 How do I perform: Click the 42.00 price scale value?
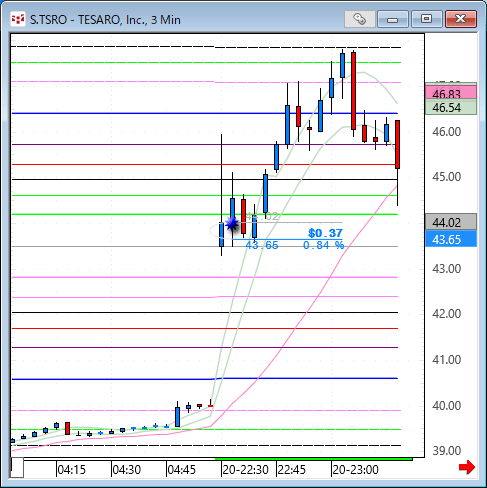[446, 314]
